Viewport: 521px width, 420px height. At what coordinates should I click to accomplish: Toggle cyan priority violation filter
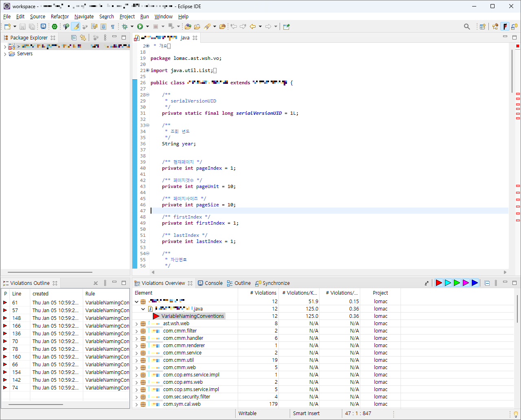(448, 283)
